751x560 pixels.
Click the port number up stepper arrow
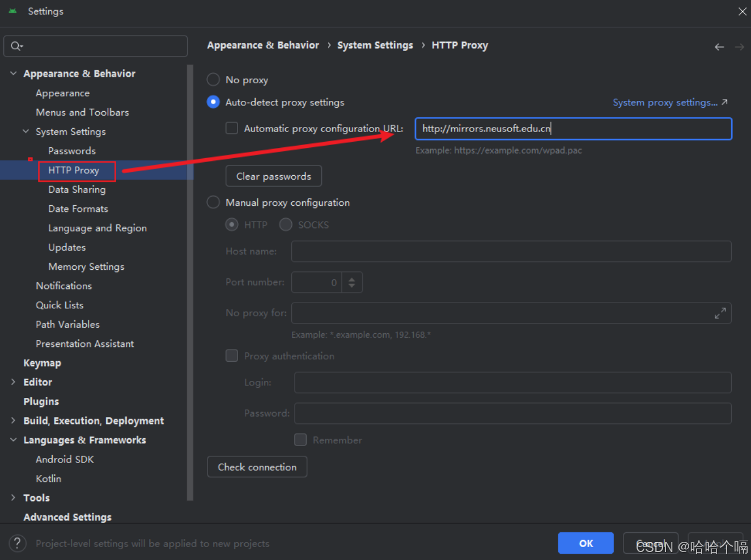point(352,279)
